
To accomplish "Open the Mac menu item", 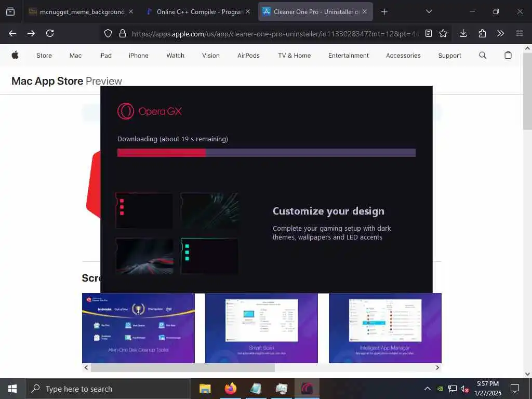I will (x=75, y=55).
